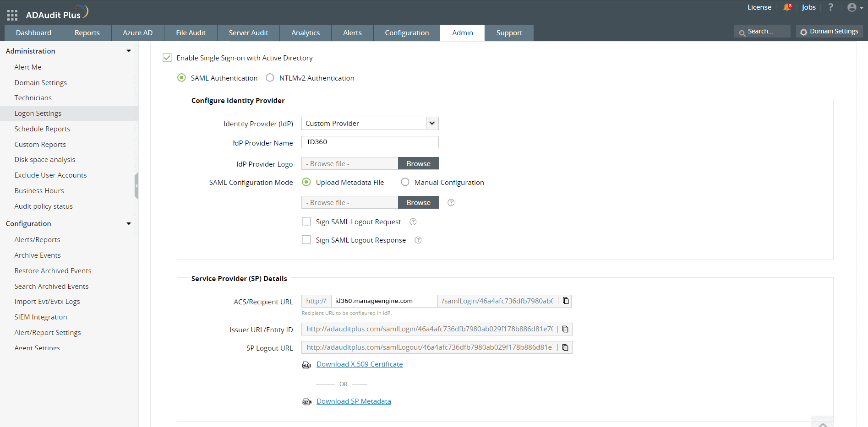Open the Server Audit tab
Viewport: 868px width, 427px height.
248,32
